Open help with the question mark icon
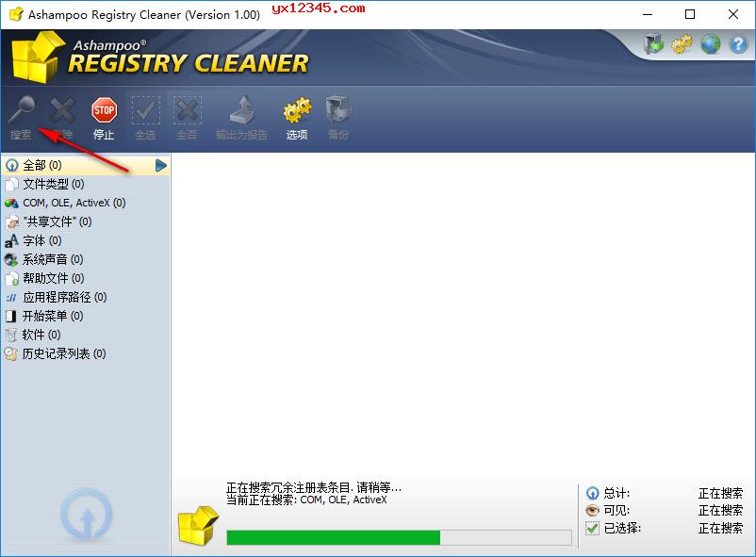Screen dimensions: 756x557 point(738,45)
